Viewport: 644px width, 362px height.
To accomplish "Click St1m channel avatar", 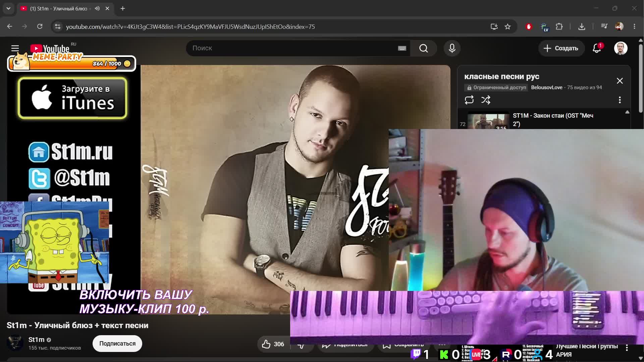I will coord(15,343).
